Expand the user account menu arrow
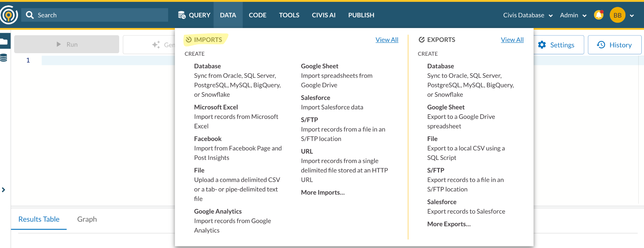The image size is (644, 248). 632,15
